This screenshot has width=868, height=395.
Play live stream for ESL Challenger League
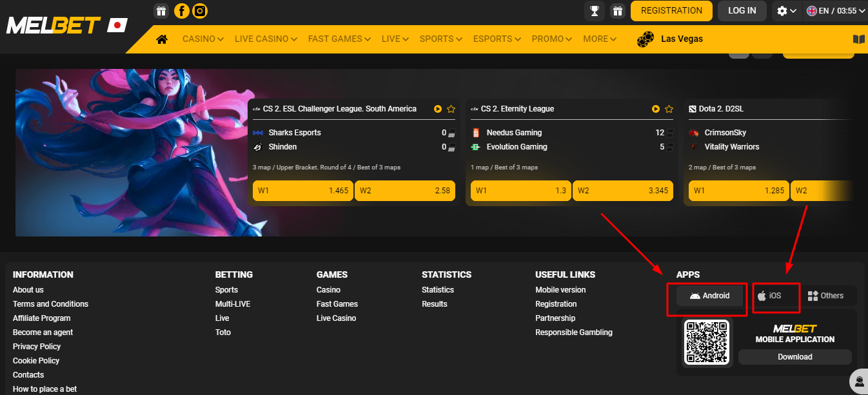(x=438, y=109)
